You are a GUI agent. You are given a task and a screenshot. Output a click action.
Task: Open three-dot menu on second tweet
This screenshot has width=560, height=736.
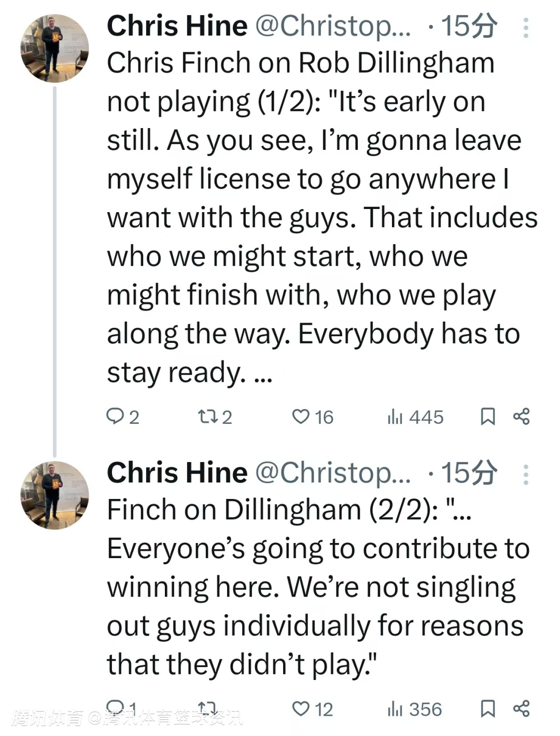tap(526, 475)
